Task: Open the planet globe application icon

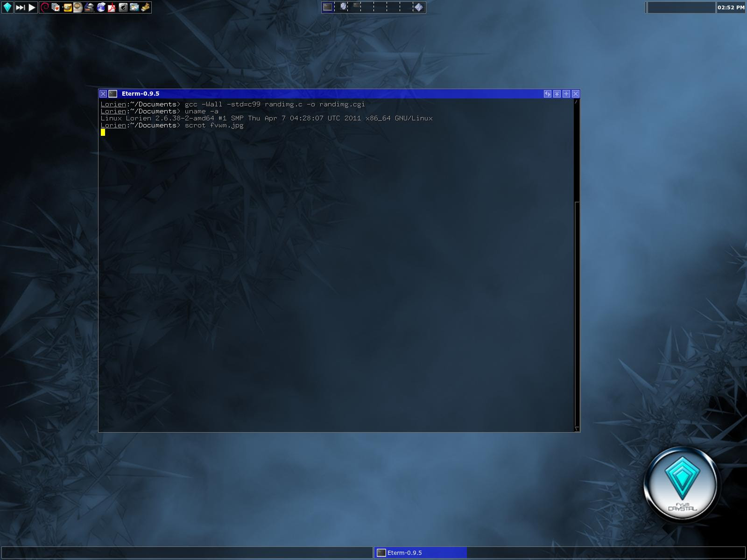Action: click(78, 7)
